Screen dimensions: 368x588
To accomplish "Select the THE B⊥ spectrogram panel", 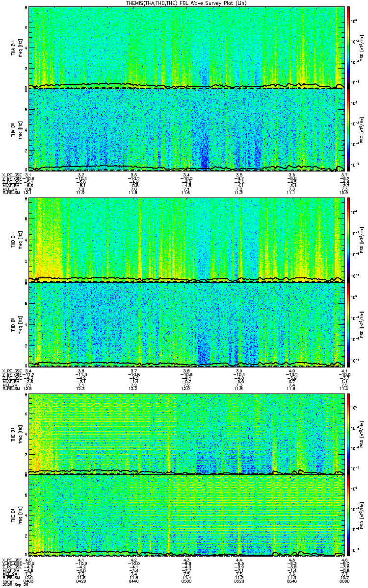I will point(186,434).
